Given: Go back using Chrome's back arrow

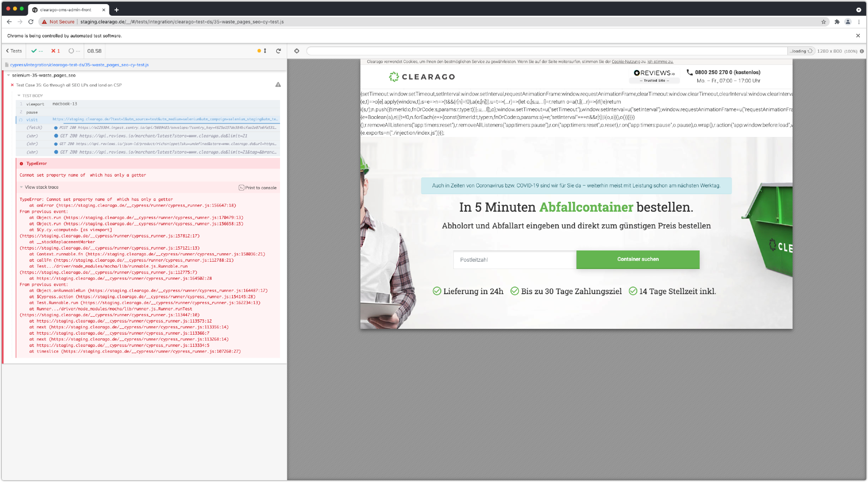Looking at the screenshot, I should (x=9, y=22).
